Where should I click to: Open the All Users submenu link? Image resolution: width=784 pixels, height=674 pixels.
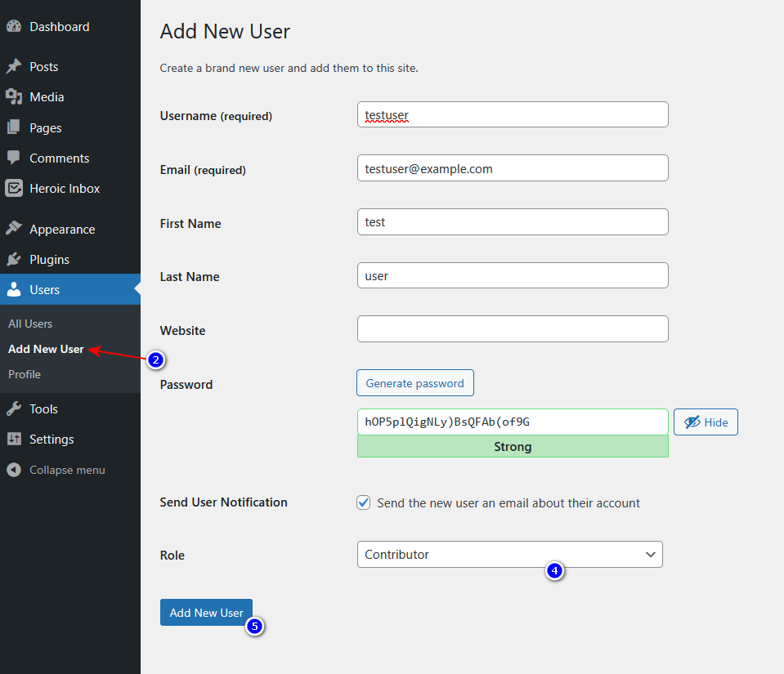[30, 324]
